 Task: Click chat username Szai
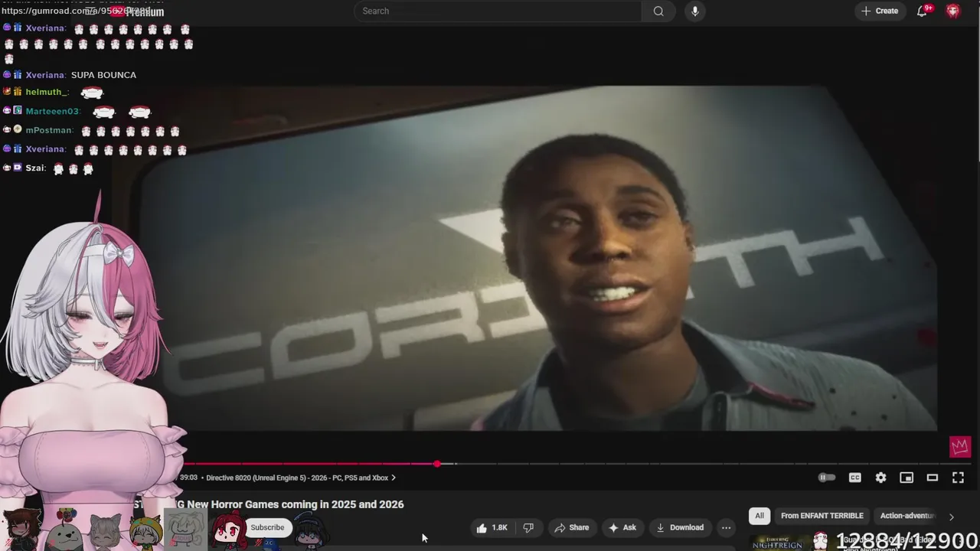coord(36,168)
